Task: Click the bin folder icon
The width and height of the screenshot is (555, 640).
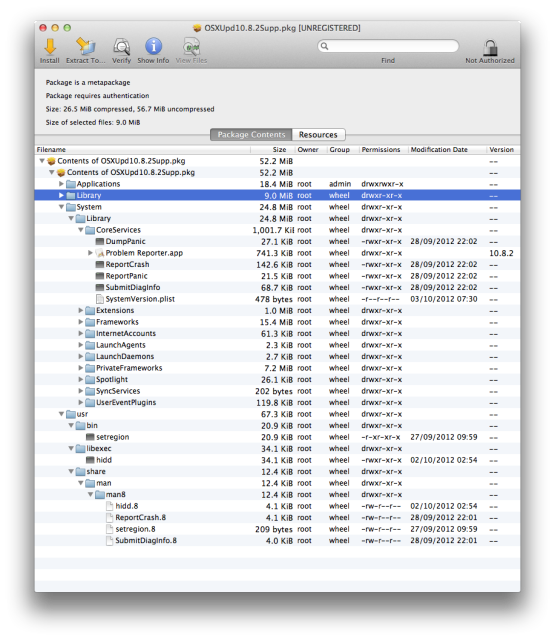Action: pos(81,425)
